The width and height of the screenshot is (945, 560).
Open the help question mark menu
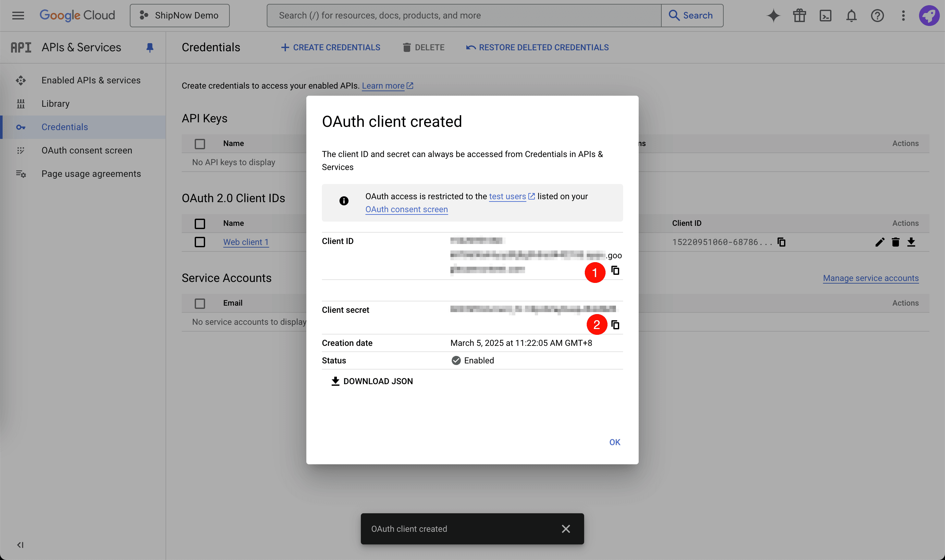click(x=877, y=16)
